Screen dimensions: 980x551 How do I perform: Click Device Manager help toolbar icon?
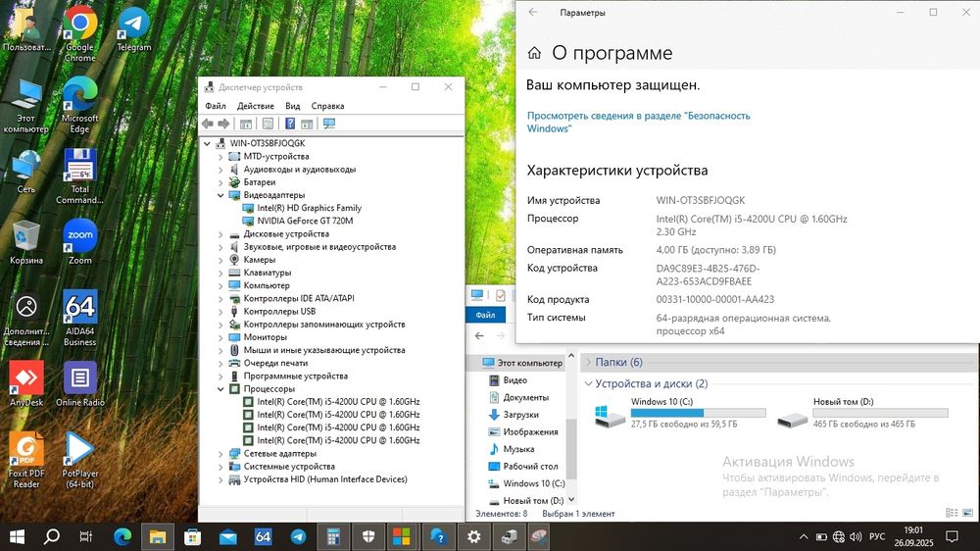point(290,124)
